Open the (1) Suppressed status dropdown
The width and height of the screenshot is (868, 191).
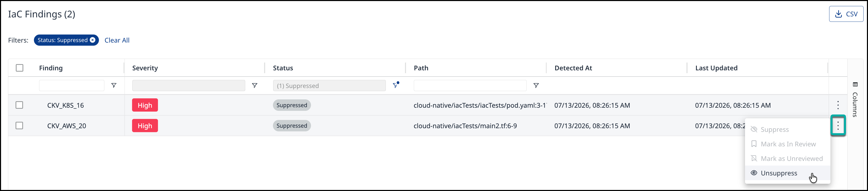[329, 86]
